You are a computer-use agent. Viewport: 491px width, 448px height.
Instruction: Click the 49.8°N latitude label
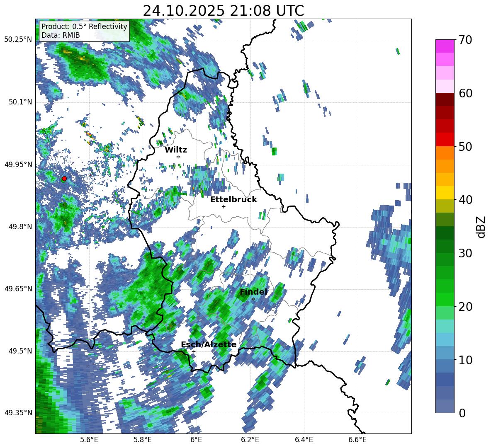[x=20, y=226]
